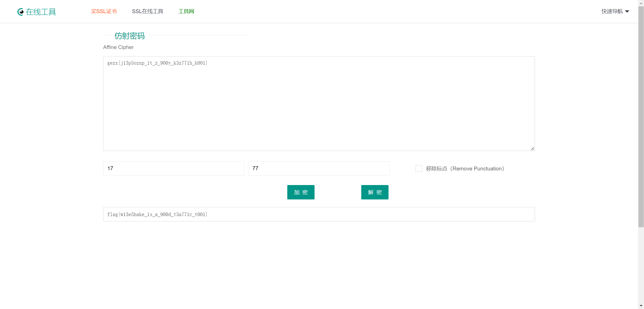Screen dimensions: 644x309
Task: Click the scrollbar up arrow
Action: [x=641, y=3]
